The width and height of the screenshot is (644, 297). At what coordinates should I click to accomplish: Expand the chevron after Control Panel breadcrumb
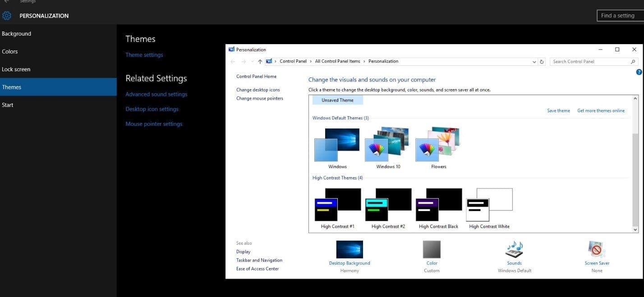coord(311,61)
